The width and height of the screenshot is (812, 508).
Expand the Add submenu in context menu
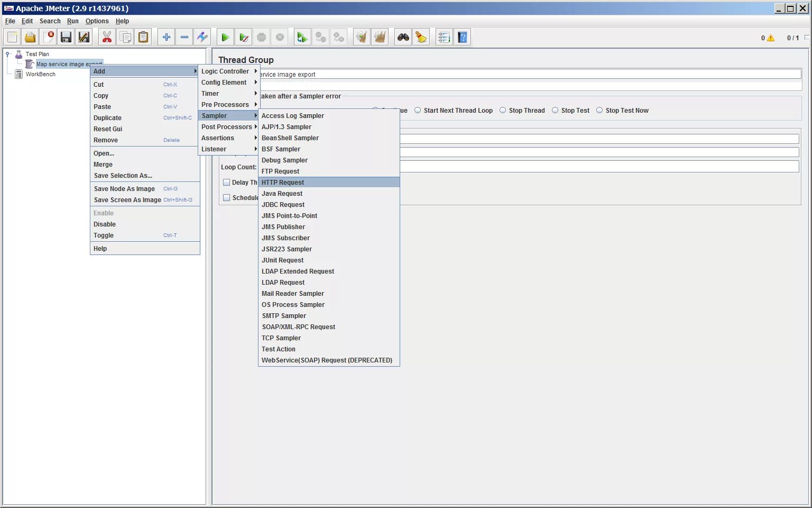[145, 71]
